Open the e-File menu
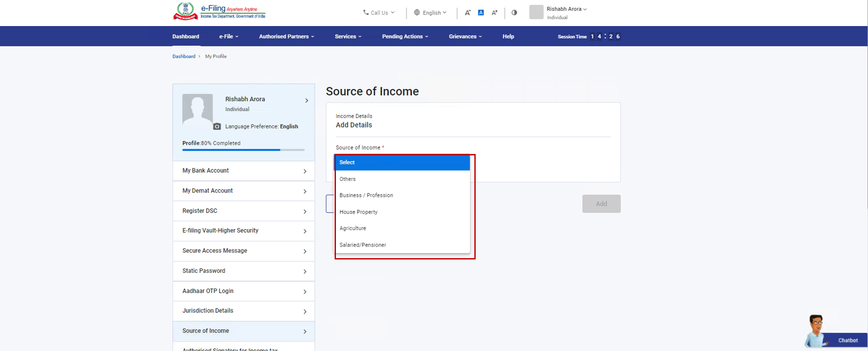 coord(229,36)
